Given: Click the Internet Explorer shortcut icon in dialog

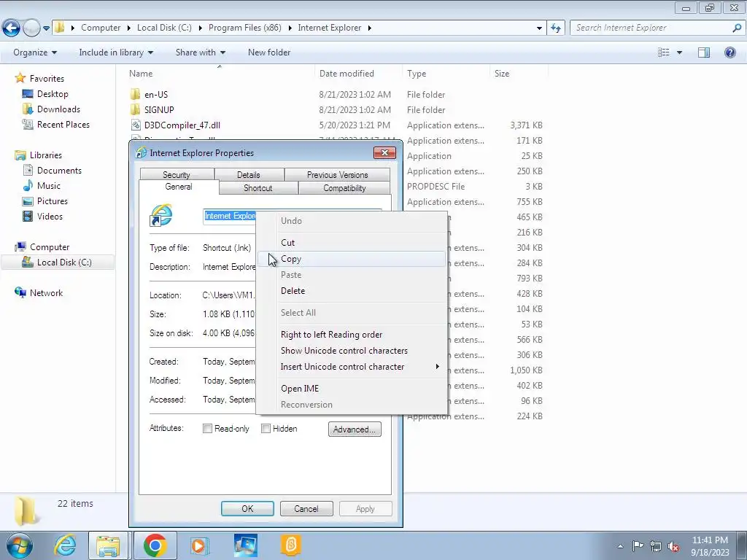Looking at the screenshot, I should [x=161, y=215].
